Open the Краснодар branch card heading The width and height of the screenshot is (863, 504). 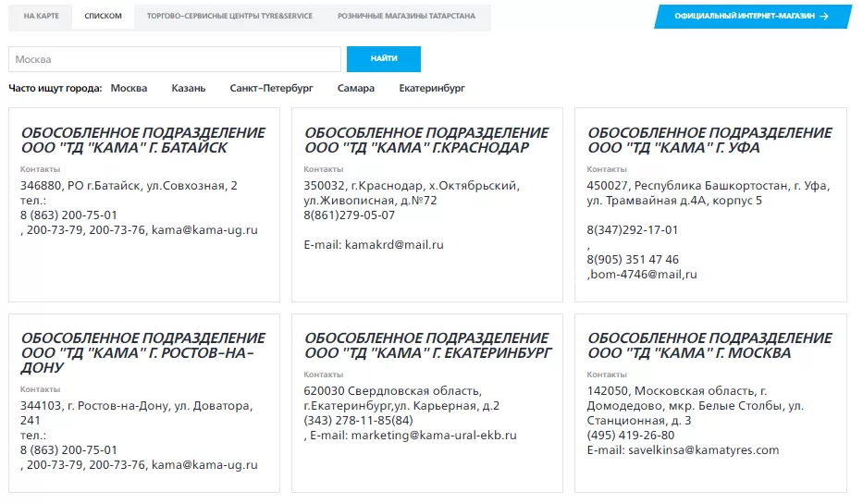point(425,141)
